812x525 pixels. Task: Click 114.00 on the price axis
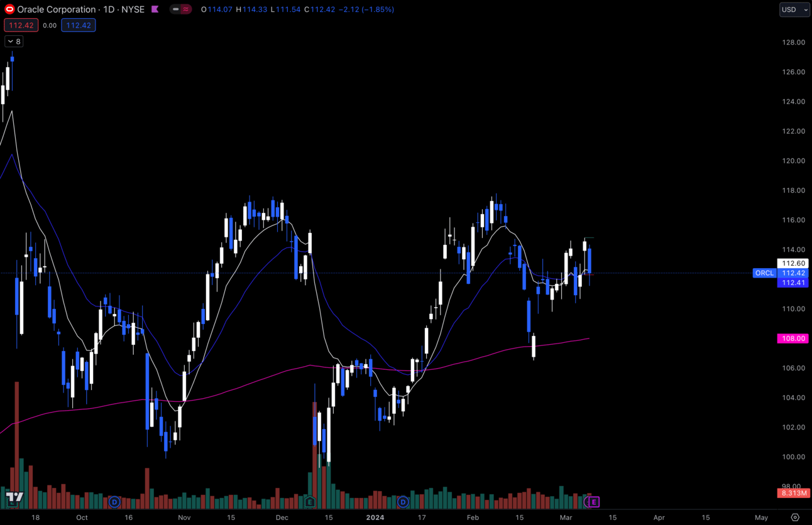[793, 250]
